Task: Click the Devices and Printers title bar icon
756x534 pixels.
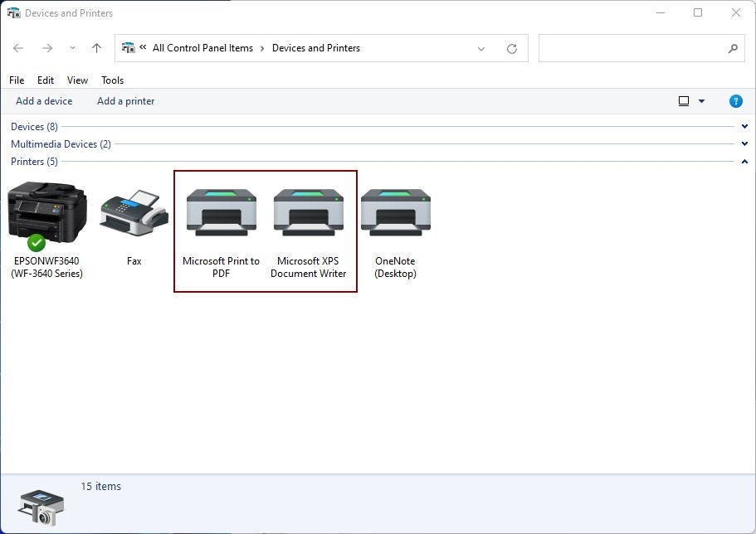Action: click(x=14, y=13)
